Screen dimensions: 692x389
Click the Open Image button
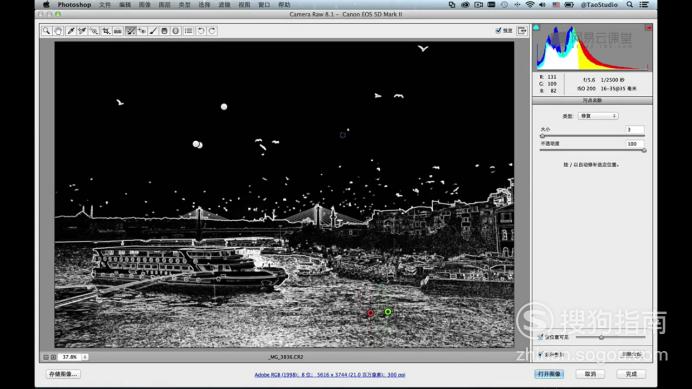pyautogui.click(x=549, y=374)
